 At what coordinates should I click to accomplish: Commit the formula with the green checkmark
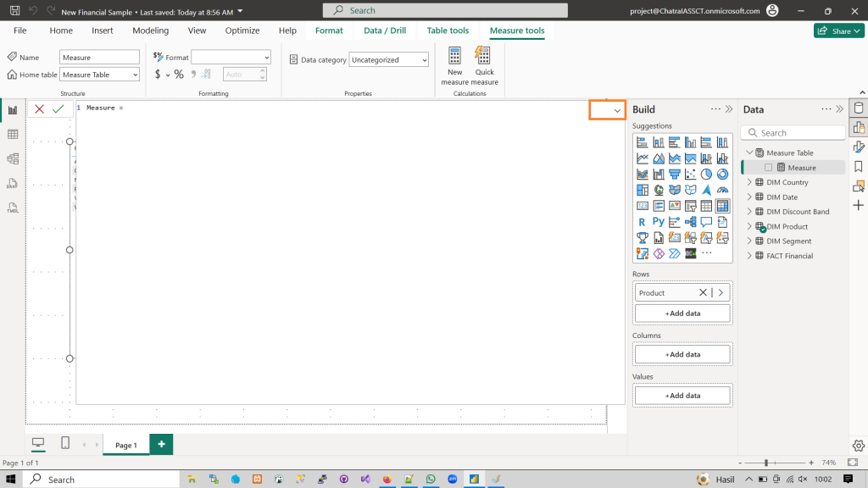coord(58,109)
